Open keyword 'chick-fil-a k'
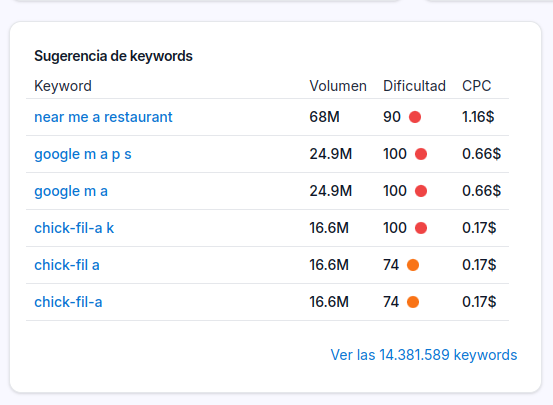553x405 pixels. 74,228
